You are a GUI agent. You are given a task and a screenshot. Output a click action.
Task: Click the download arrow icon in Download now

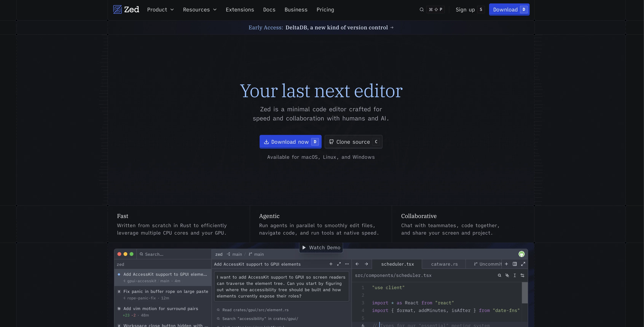266,142
